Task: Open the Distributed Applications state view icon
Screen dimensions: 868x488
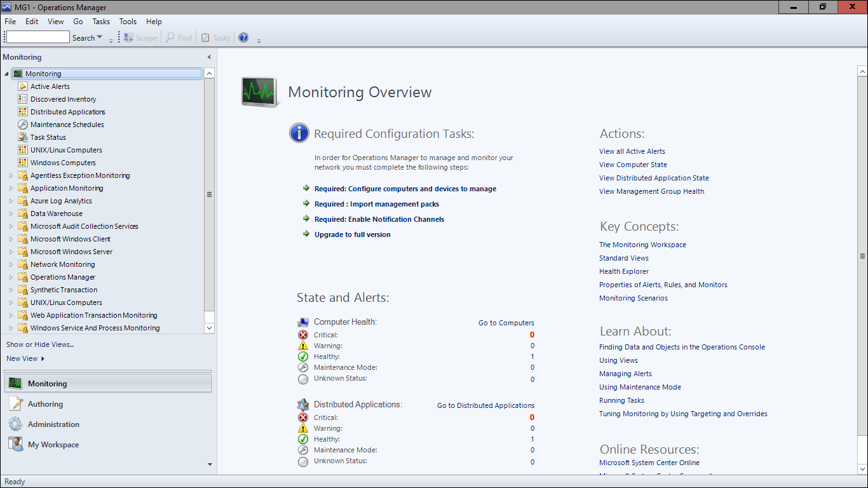Action: 23,112
